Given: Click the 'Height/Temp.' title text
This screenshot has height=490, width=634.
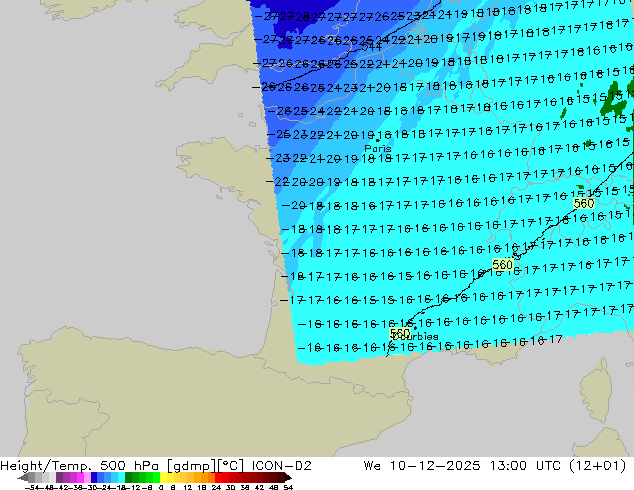Looking at the screenshot, I should point(45,466).
